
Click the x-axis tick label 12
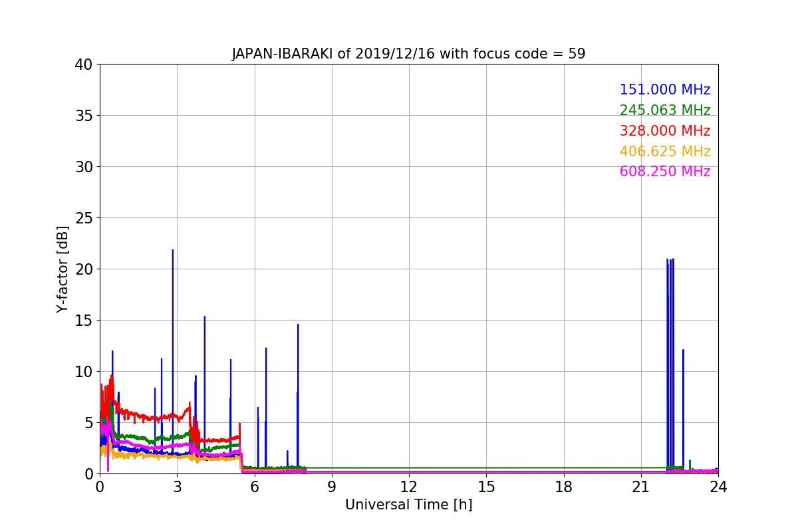tap(409, 487)
